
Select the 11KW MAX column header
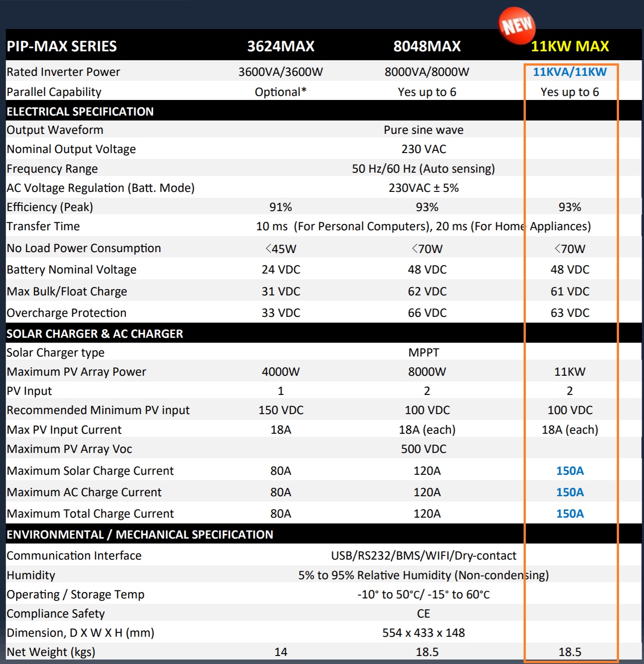tap(570, 46)
